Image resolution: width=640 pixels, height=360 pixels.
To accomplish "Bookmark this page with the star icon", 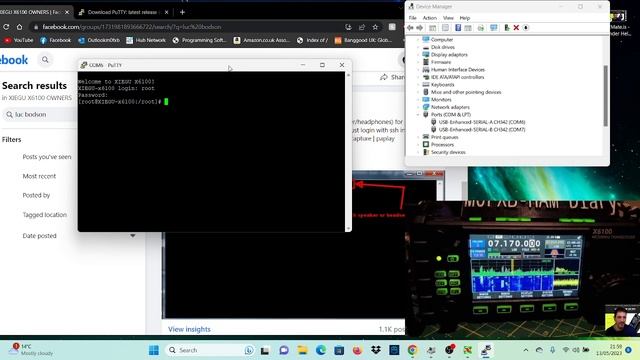I will (375, 27).
